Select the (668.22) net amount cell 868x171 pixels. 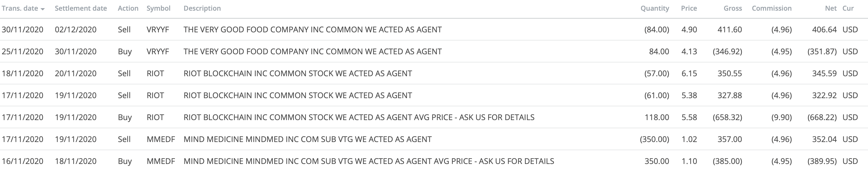click(x=821, y=117)
